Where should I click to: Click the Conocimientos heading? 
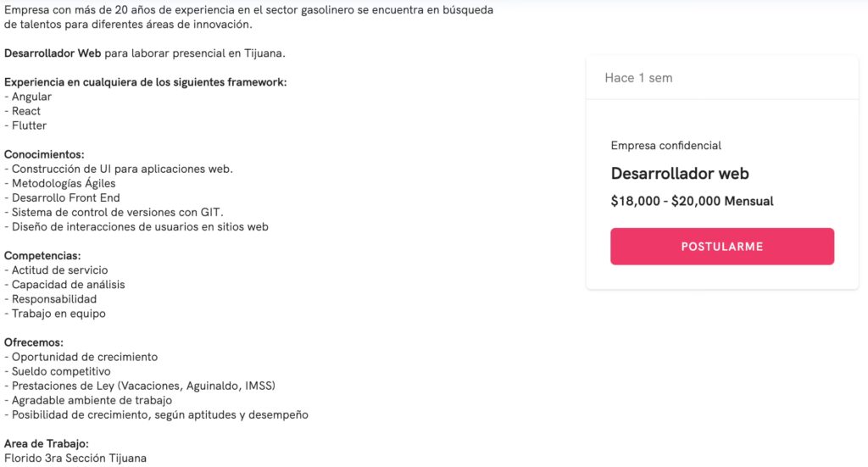[x=44, y=154]
